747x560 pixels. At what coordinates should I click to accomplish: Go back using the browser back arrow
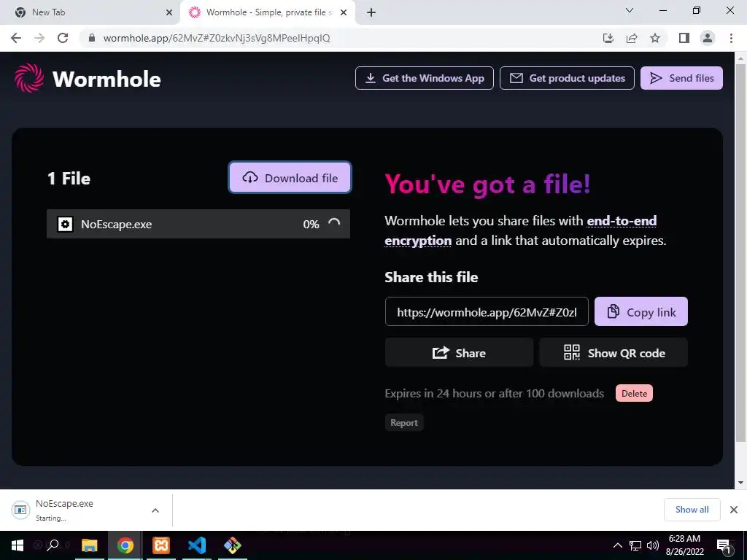(x=16, y=38)
